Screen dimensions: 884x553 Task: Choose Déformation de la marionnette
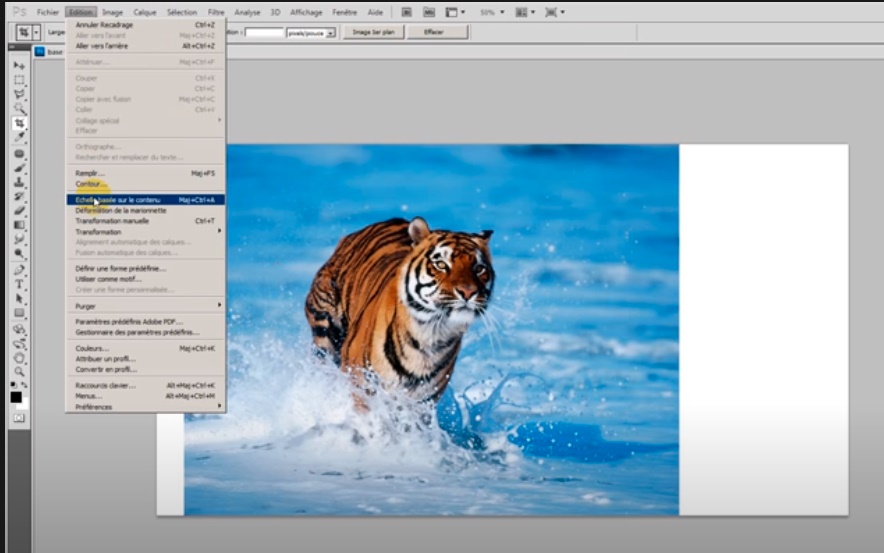(145, 210)
